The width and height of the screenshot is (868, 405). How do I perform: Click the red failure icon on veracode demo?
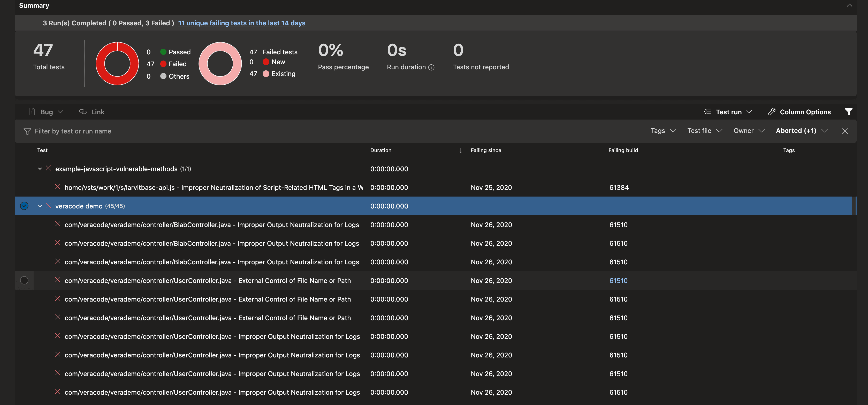[48, 206]
